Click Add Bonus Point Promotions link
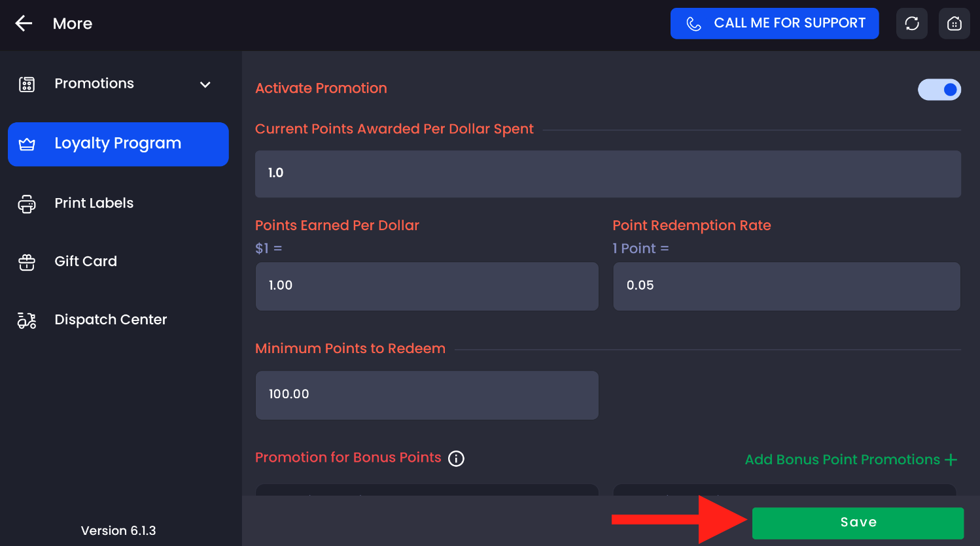This screenshot has height=546, width=980. 850,460
